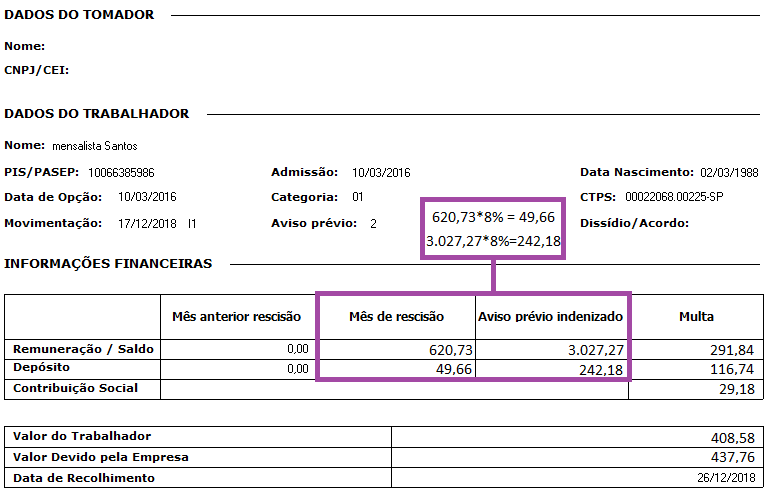
Task: Click the Movimentação date 17/12/2018
Action: click(147, 224)
